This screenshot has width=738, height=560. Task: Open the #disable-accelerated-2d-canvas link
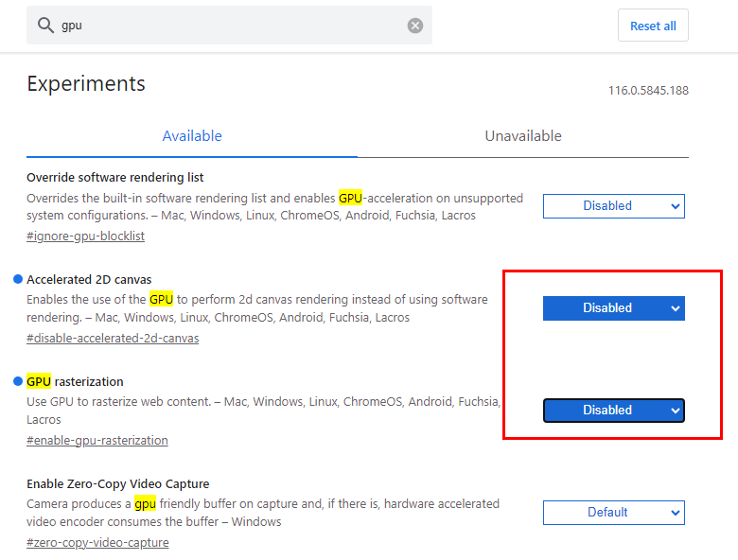113,339
